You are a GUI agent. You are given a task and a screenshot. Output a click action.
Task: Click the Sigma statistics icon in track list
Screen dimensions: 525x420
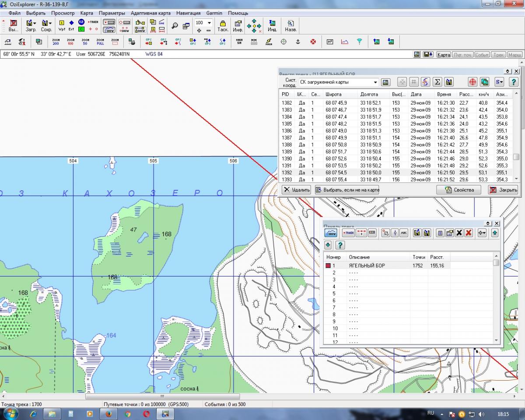(437, 82)
